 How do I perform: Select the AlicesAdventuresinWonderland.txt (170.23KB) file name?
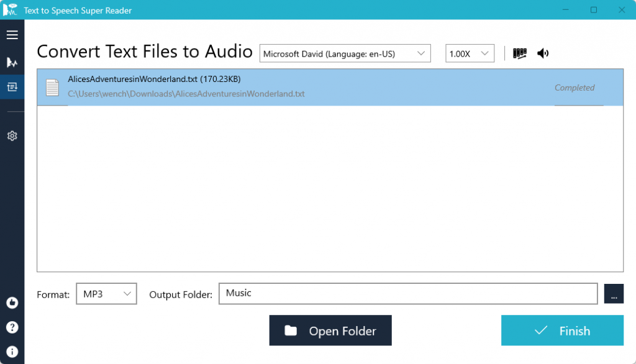pyautogui.click(x=154, y=79)
